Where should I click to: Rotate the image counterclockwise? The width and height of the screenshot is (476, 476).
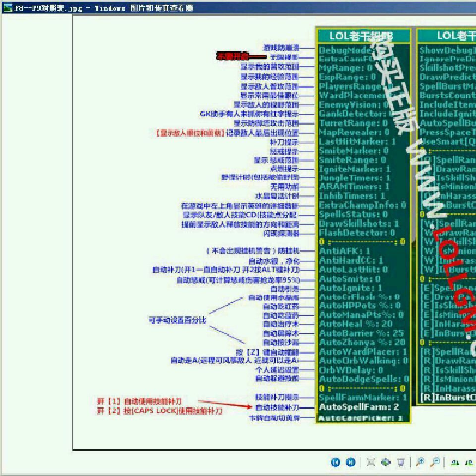[469, 462]
